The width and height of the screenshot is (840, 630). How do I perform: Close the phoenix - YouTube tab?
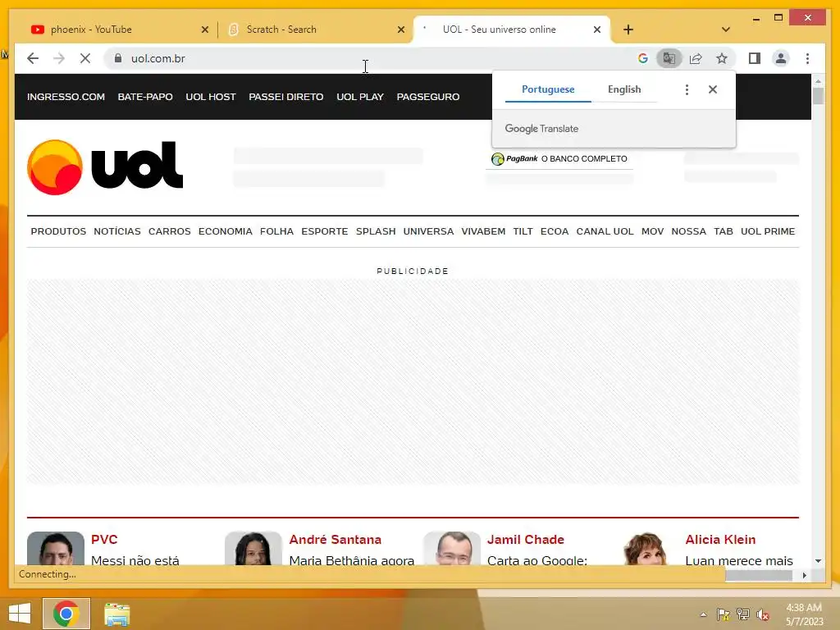pos(204,30)
